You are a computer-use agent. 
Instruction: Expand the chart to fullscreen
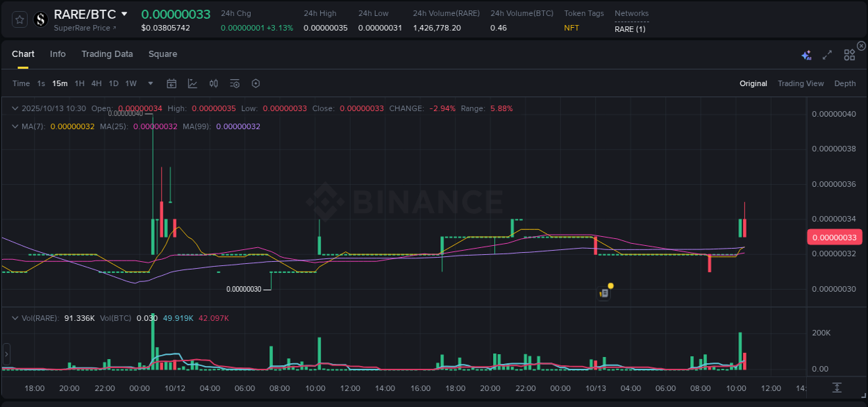click(x=826, y=53)
